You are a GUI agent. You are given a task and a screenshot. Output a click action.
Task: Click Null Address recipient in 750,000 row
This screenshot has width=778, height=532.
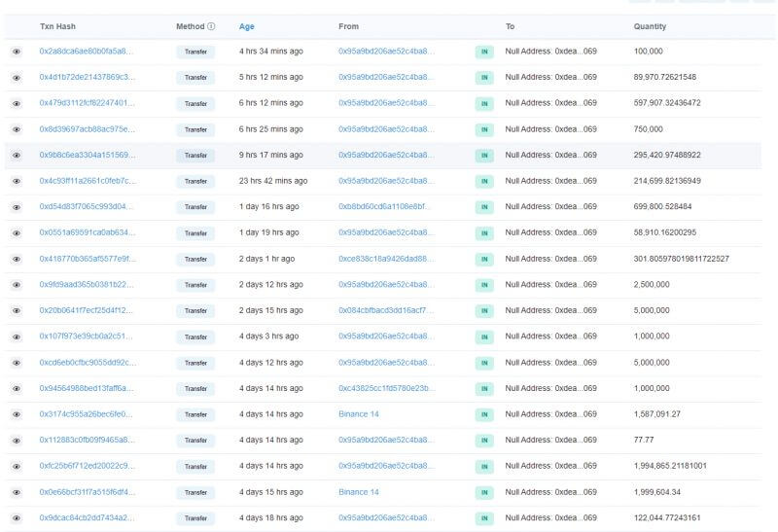pos(550,129)
